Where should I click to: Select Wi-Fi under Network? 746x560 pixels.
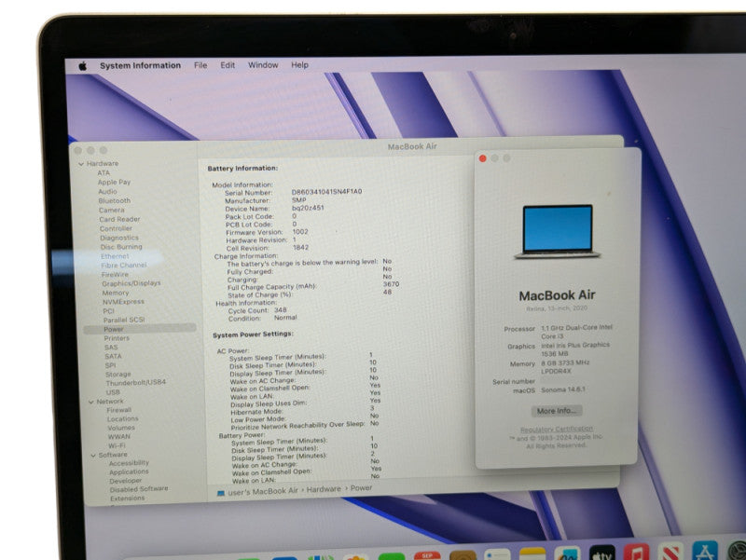(117, 445)
